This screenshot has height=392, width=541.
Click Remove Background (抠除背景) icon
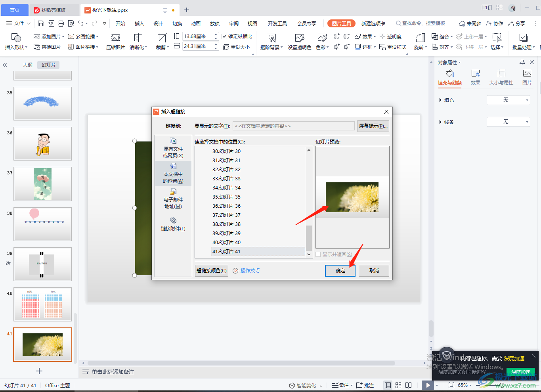(271, 38)
